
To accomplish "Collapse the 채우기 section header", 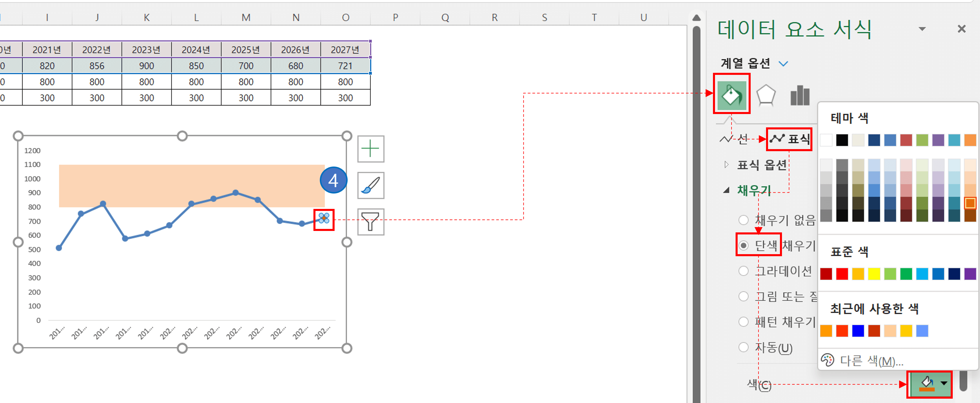I will (x=753, y=190).
